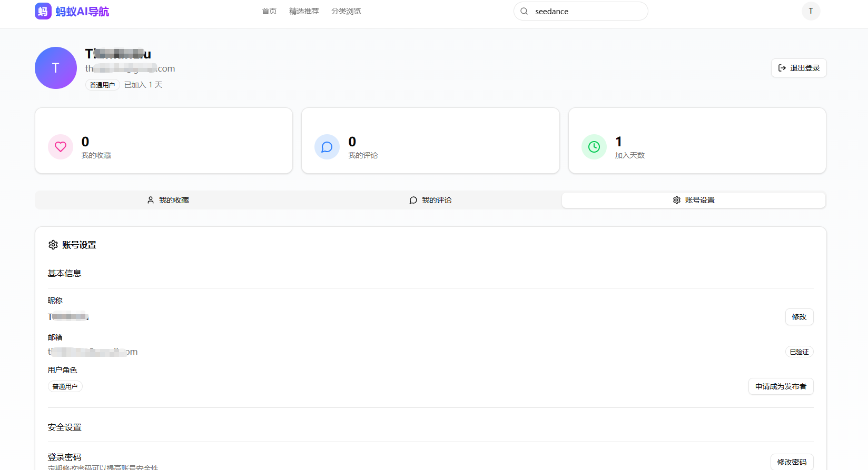
Task: Click the blue comment bubble icon
Action: coord(327,147)
